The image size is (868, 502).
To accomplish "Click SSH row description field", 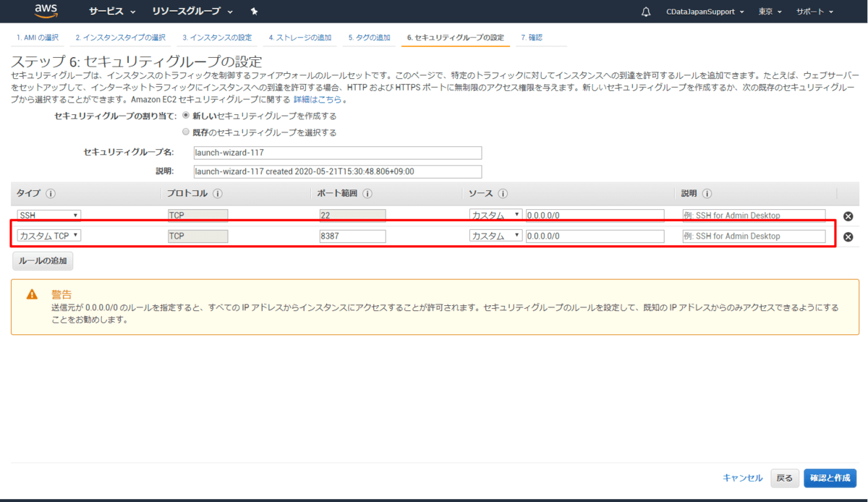I will point(754,216).
